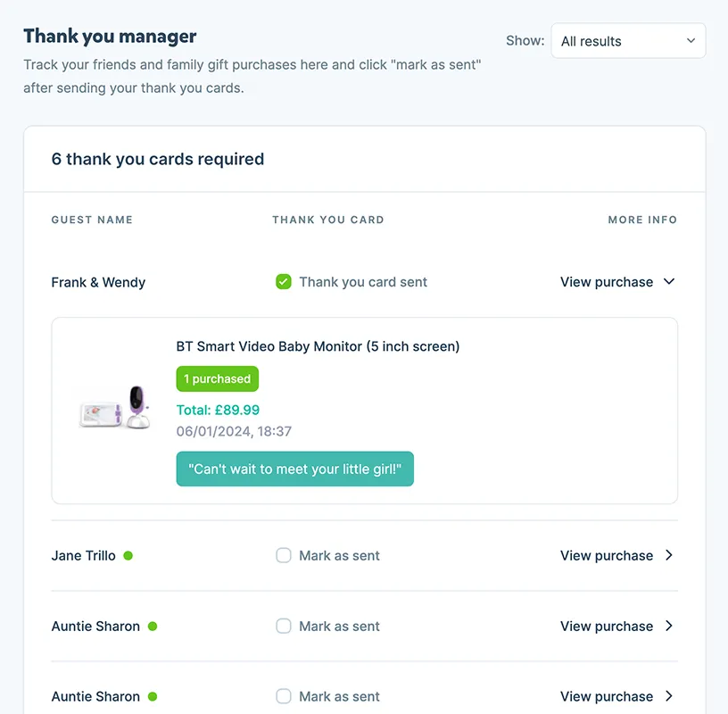Open the Show results filter dropdown
728x714 pixels.
pos(628,41)
